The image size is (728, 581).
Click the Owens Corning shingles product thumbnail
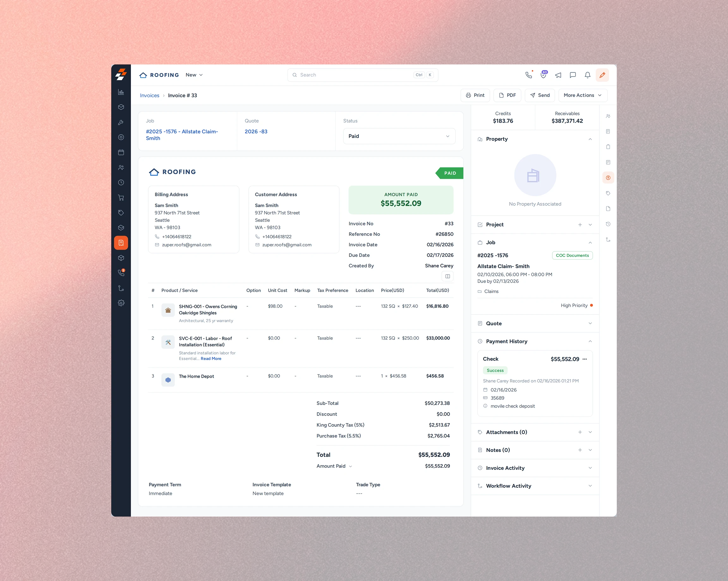click(x=168, y=310)
